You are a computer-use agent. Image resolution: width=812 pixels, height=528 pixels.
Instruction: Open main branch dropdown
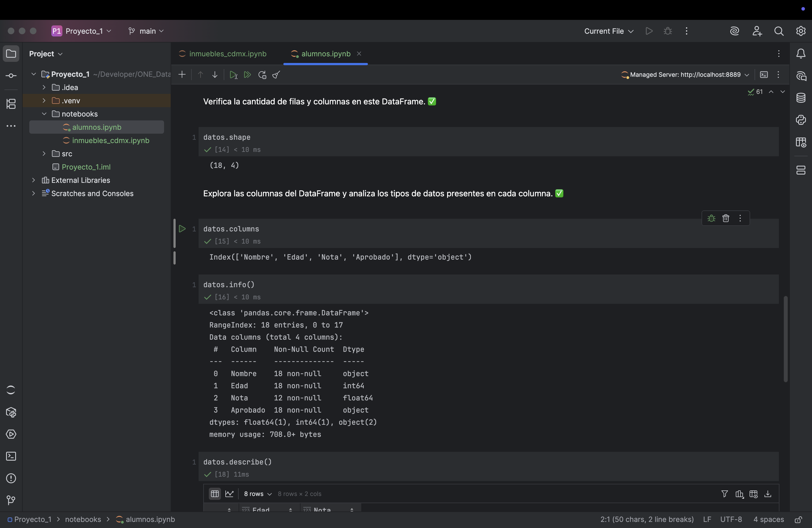[146, 31]
